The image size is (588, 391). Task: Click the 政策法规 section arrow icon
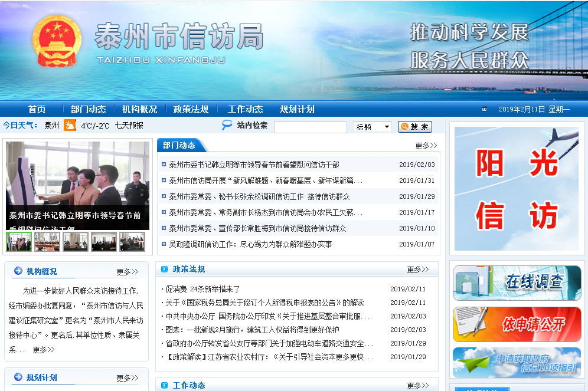pos(164,270)
